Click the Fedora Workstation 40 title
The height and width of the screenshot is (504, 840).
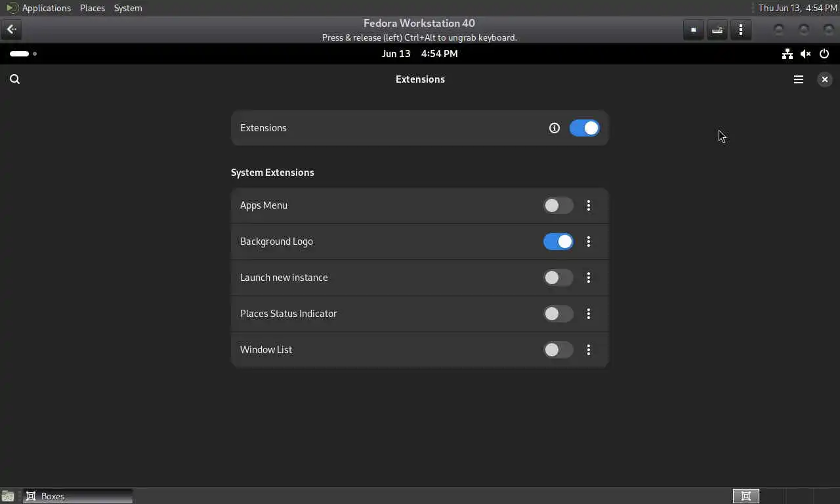419,23
